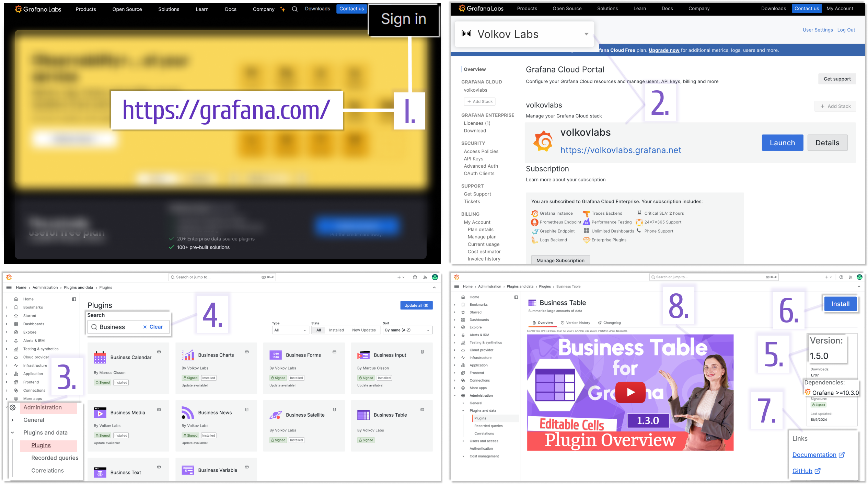Open the Solutions menu on the sign-in page
Image resolution: width=868 pixels, height=484 pixels.
169,9
